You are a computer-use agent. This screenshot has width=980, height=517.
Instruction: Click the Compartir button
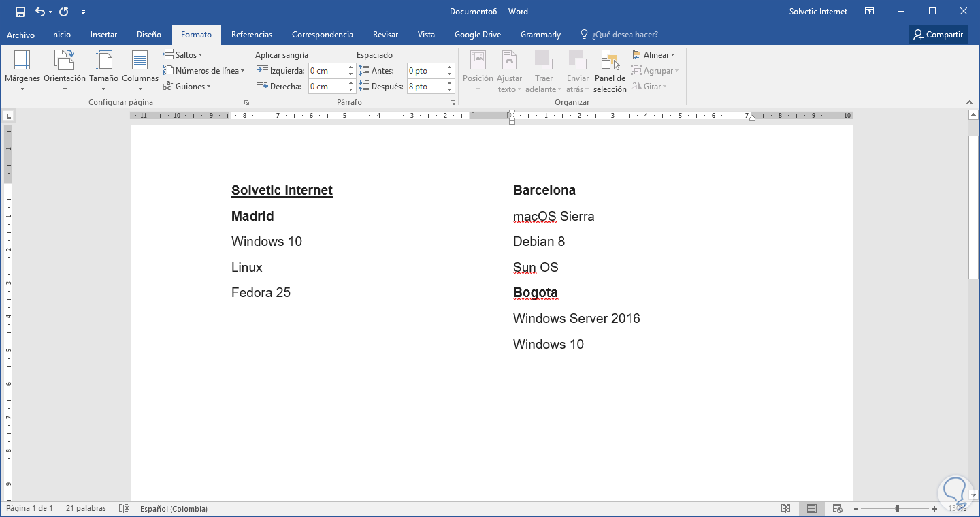coord(938,35)
